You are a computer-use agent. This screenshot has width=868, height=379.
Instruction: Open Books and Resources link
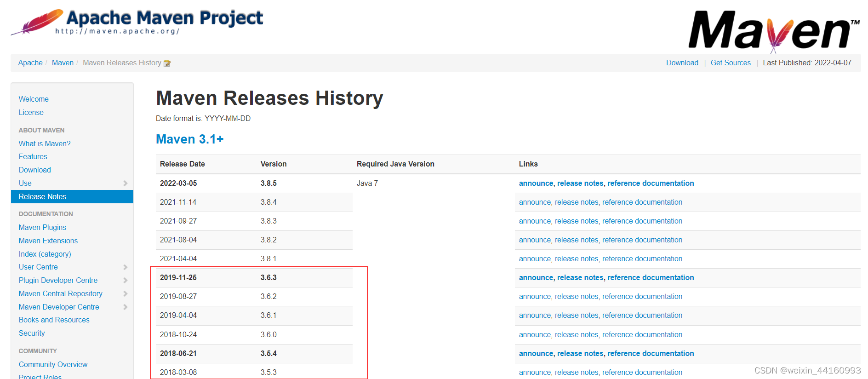[54, 320]
